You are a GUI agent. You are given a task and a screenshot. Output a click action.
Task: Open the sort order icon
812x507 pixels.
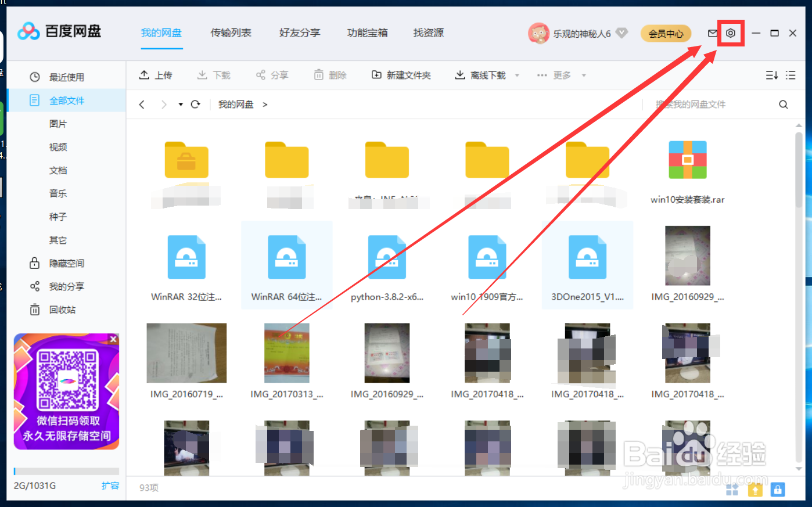(x=771, y=75)
